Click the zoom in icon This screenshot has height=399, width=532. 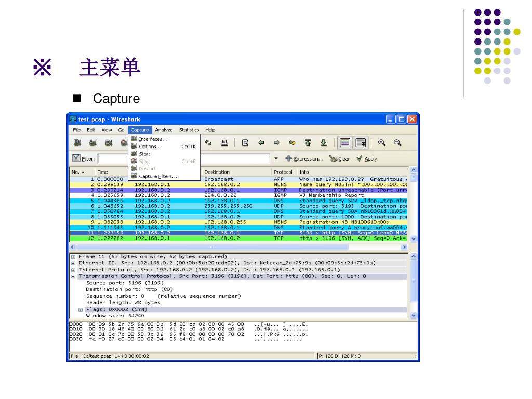(x=382, y=143)
